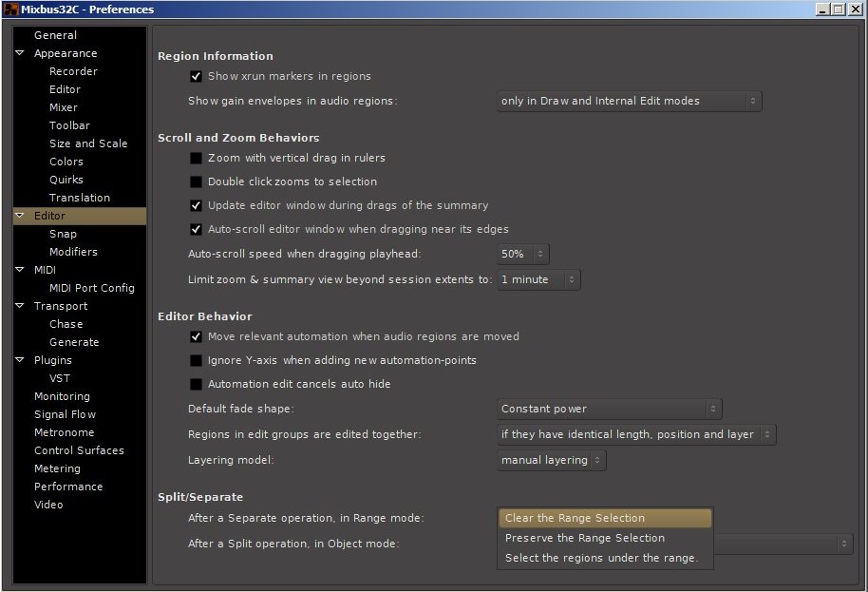Open After a Split operation dropdown
The width and height of the screenshot is (868, 592).
783,544
